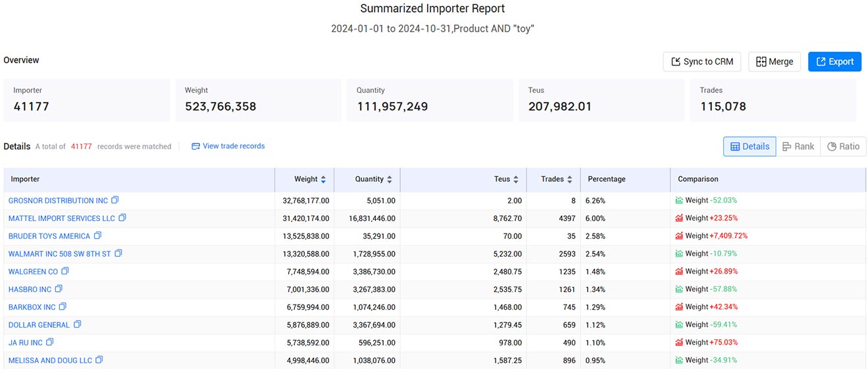Open WALGREEN CO importer link
Viewport: 868px width, 369px height.
[33, 272]
